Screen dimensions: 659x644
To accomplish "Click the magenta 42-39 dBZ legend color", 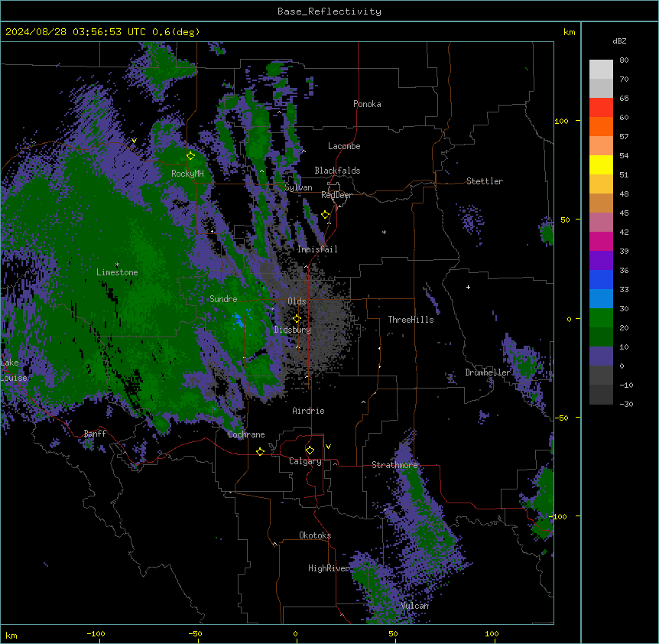I will point(601,241).
